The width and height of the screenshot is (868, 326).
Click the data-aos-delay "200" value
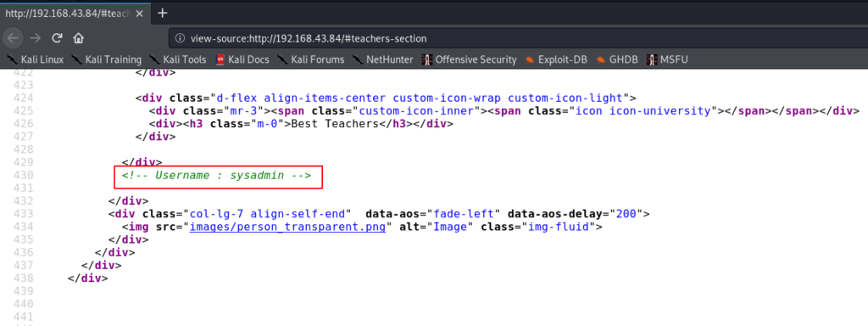[x=626, y=214]
